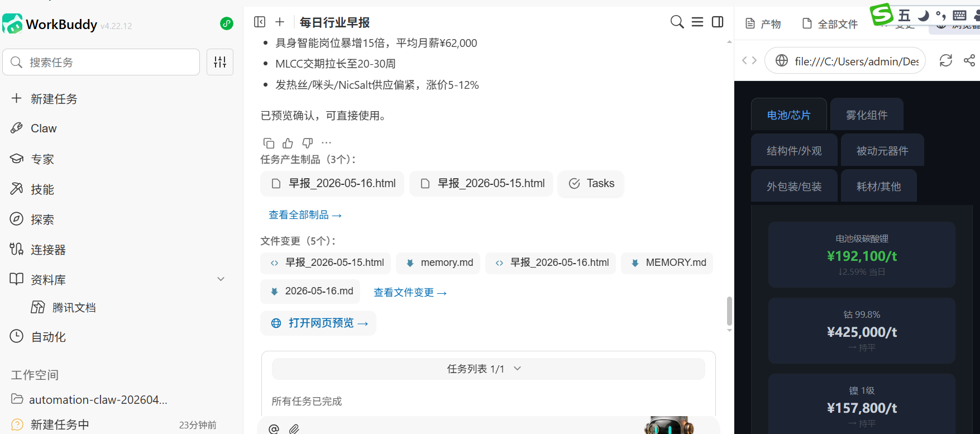This screenshot has width=980, height=434.
Task: Select the 外包装/包装 tab in preview
Action: [x=794, y=186]
